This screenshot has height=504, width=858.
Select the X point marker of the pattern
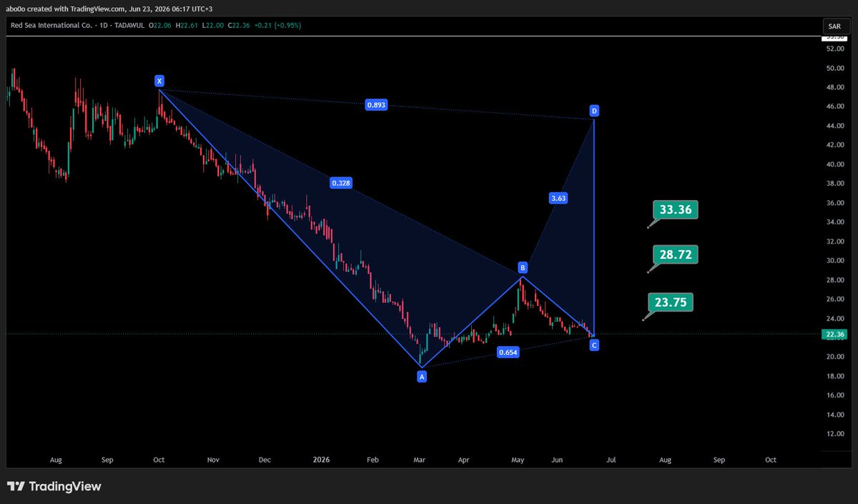(x=159, y=81)
